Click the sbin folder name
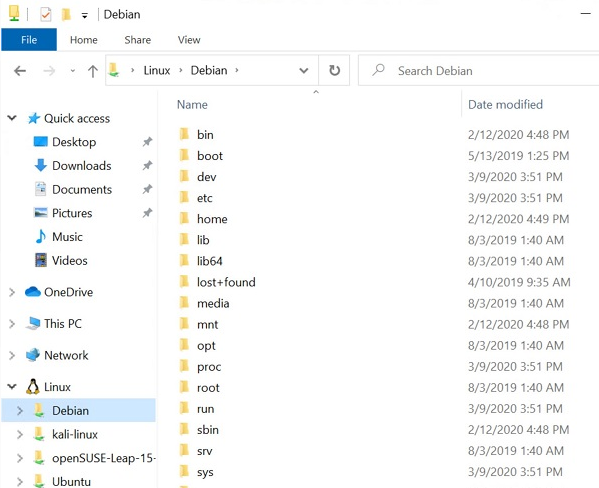This screenshot has height=488, width=599. pyautogui.click(x=208, y=430)
